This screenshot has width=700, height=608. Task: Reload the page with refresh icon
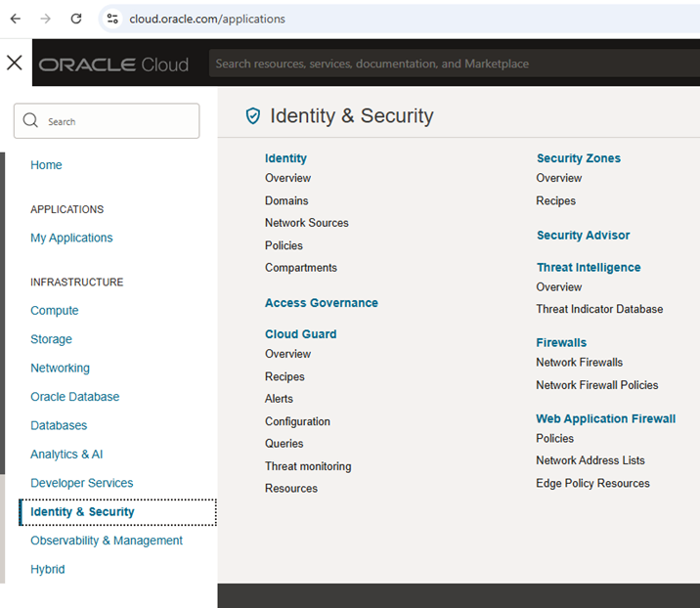pyautogui.click(x=76, y=19)
